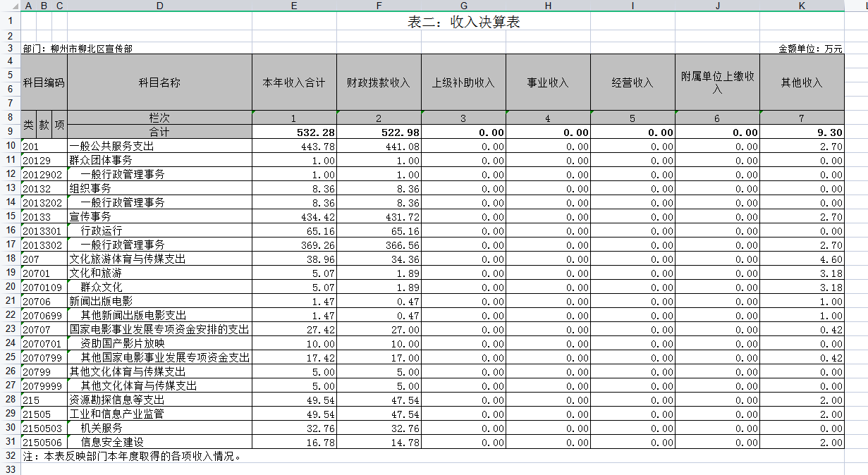This screenshot has width=868, height=475.
Task: Select column A header
Action: (29, 6)
